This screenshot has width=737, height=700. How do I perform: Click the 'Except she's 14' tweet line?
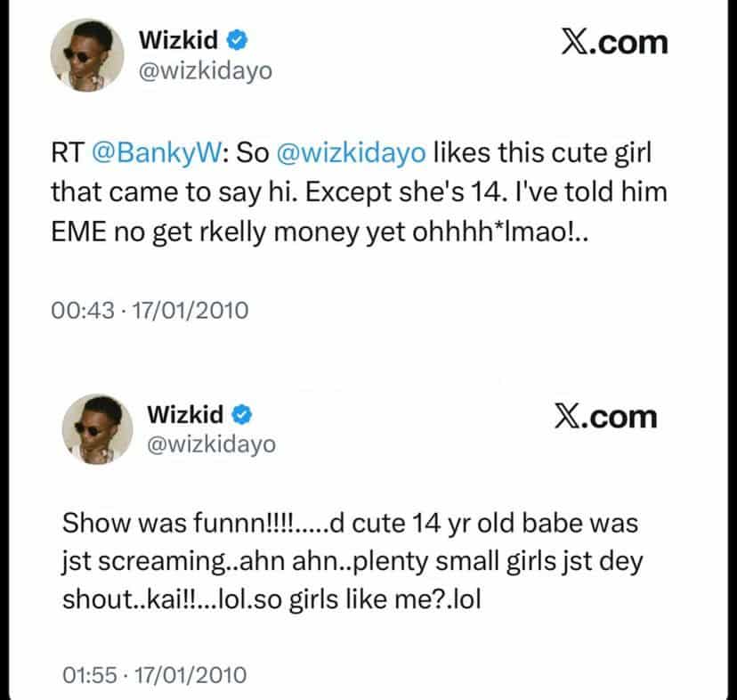(359, 192)
